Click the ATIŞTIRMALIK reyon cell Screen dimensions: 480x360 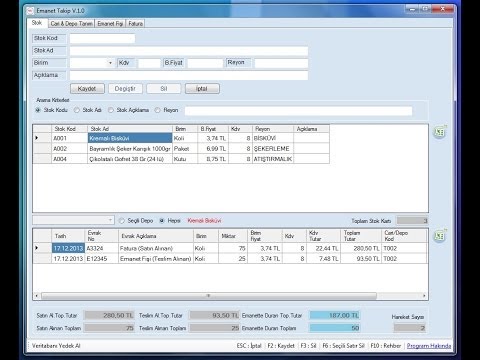[x=273, y=159]
